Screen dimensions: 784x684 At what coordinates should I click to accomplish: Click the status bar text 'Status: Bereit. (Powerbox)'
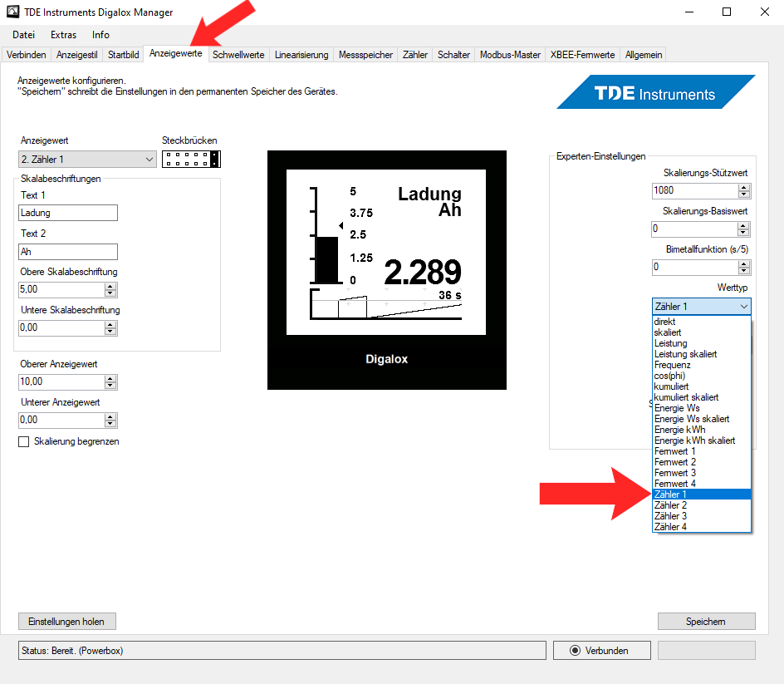72,651
